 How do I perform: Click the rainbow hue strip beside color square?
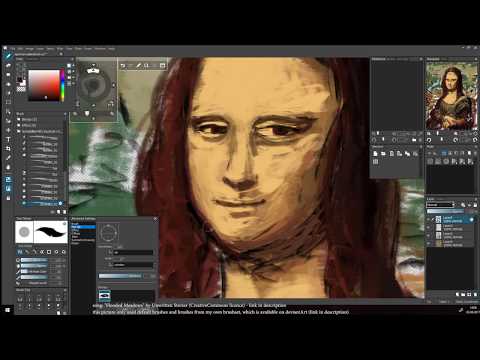click(62, 85)
